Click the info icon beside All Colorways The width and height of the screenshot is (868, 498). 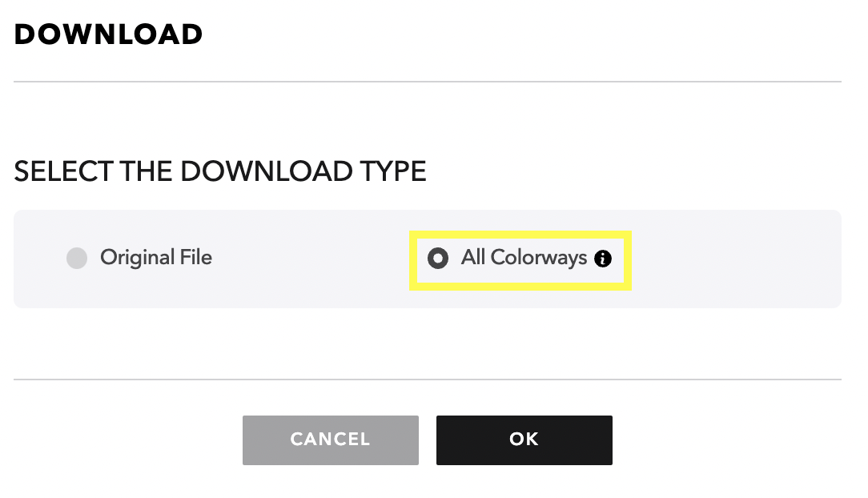pyautogui.click(x=602, y=259)
